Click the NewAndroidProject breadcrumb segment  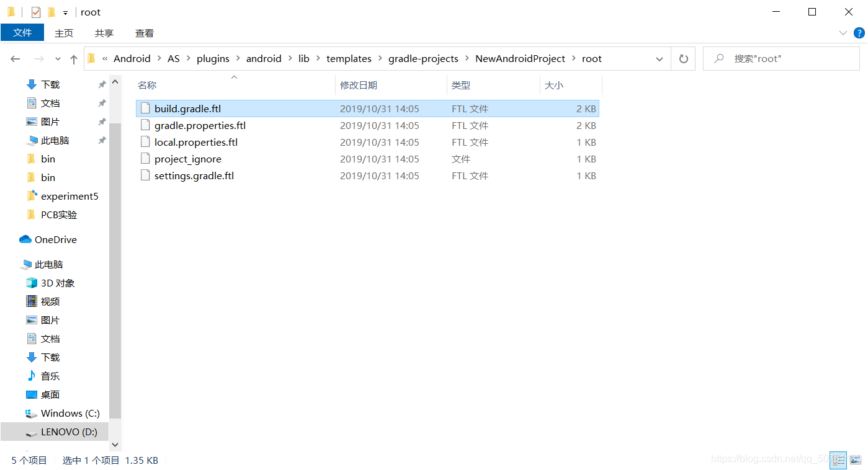521,58
